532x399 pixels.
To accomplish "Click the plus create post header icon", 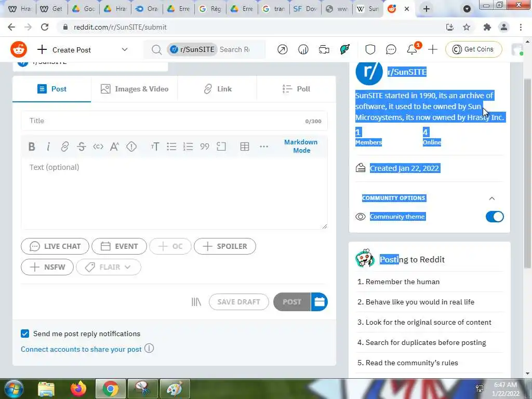I will coord(433,49).
